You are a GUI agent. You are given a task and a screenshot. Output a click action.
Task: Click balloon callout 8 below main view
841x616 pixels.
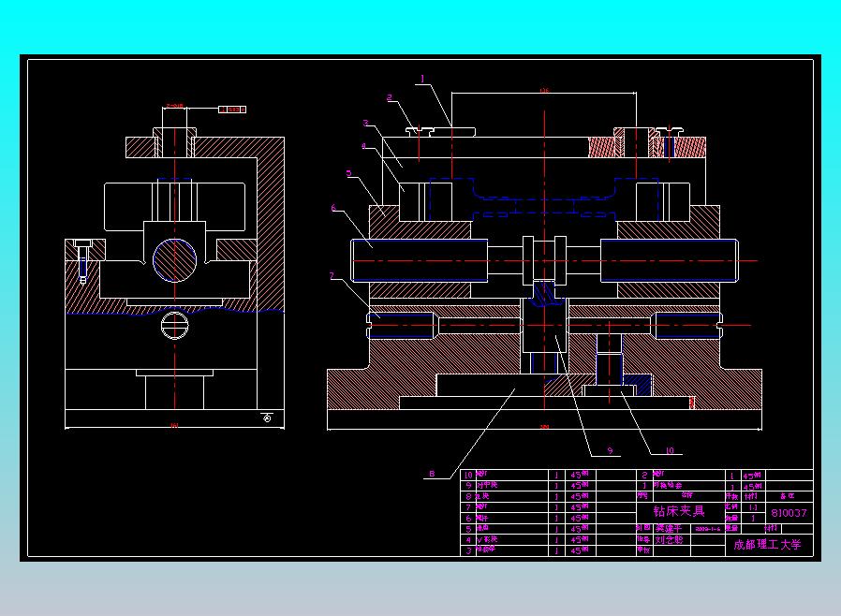432,474
